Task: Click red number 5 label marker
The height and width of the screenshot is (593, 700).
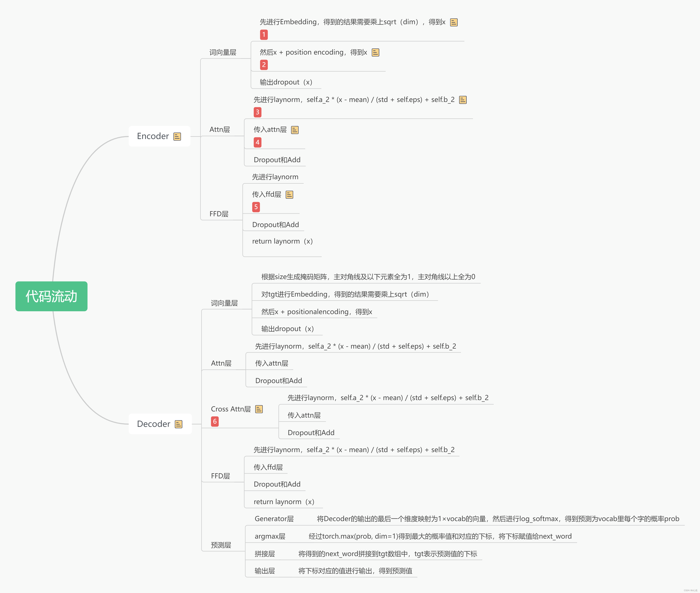Action: tap(256, 207)
